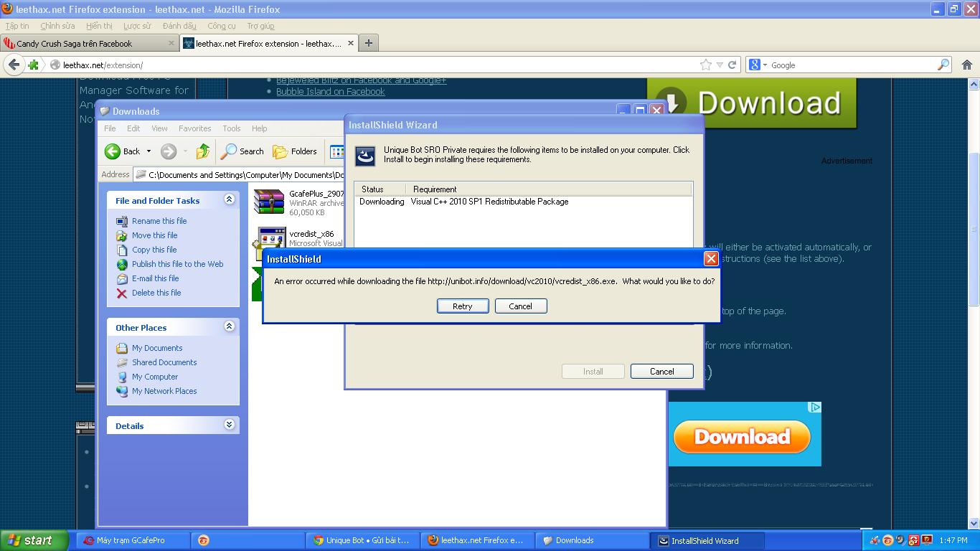Open My Computer in Other Places
Image resolution: width=980 pixels, height=551 pixels.
155,377
